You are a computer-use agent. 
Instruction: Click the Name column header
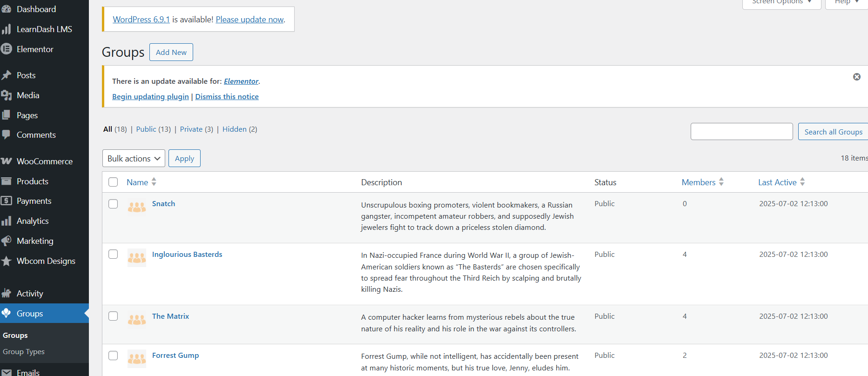(x=137, y=182)
